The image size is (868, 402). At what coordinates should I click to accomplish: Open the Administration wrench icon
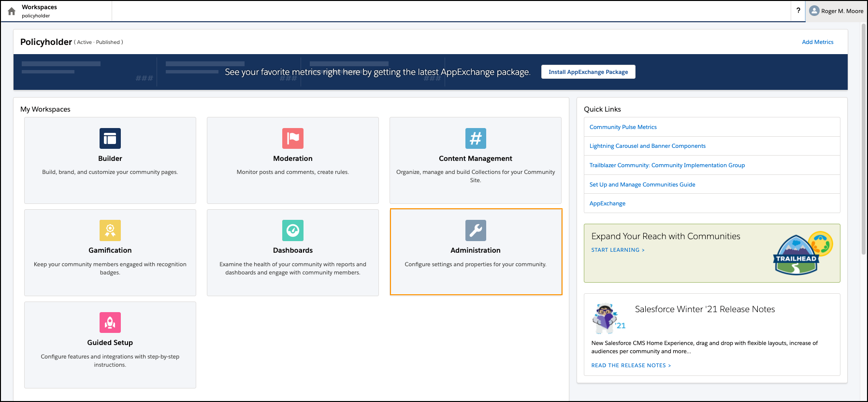point(476,230)
